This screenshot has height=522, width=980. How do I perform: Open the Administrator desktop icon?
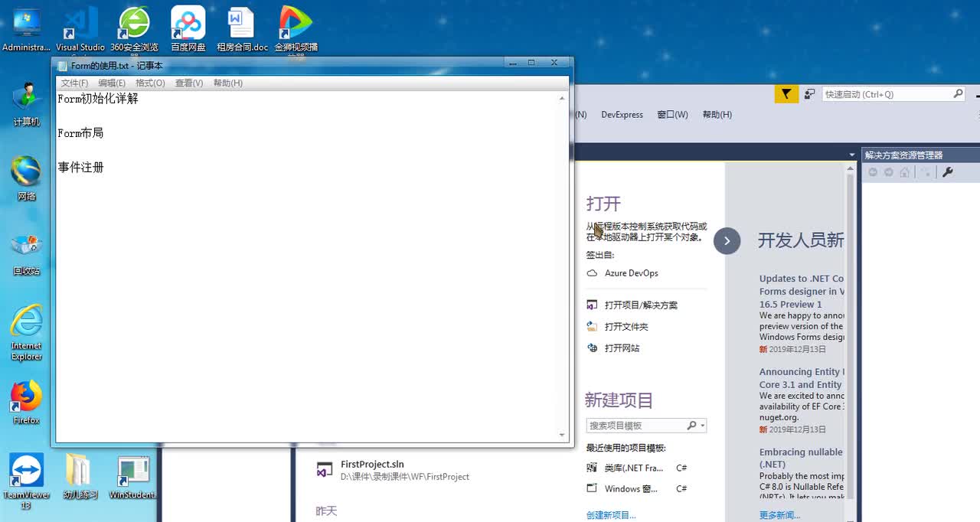point(26,31)
